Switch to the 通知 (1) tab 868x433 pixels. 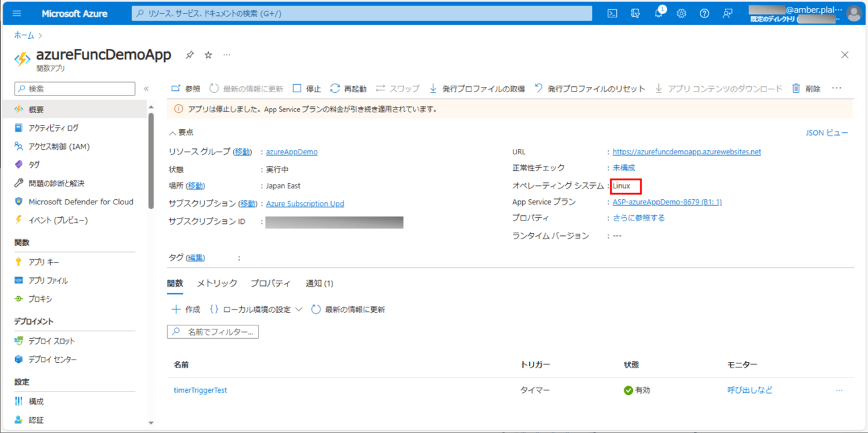click(x=319, y=283)
